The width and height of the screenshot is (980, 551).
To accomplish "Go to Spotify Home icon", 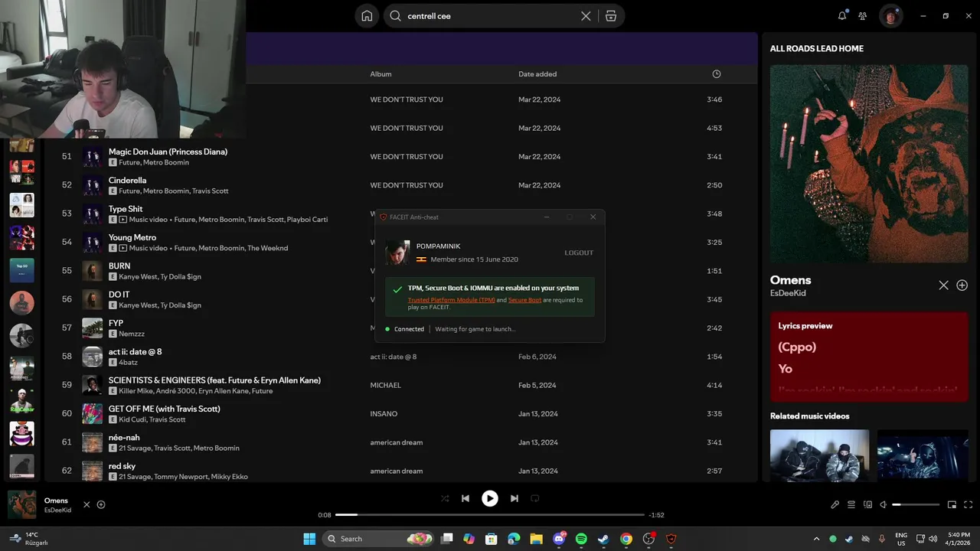I will (367, 16).
